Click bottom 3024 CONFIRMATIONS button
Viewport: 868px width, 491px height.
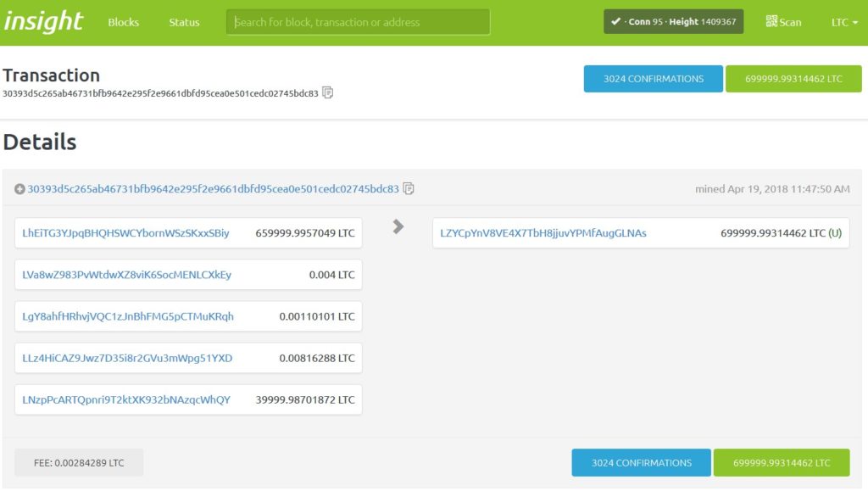[x=642, y=463]
